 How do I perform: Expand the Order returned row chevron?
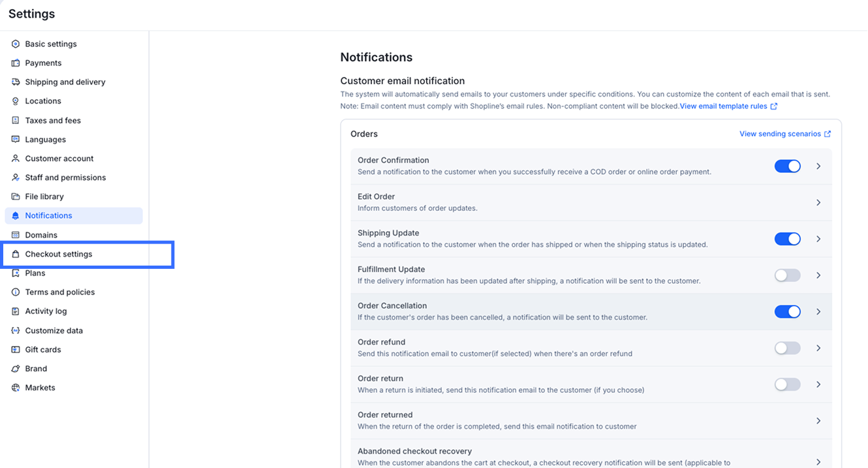coord(818,421)
